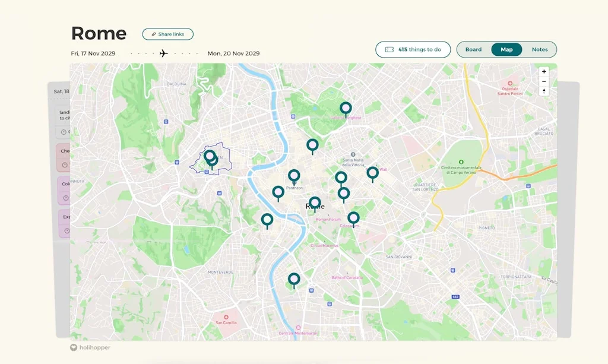The image size is (608, 364).
Task: Switch to the Notes view
Action: [540, 49]
